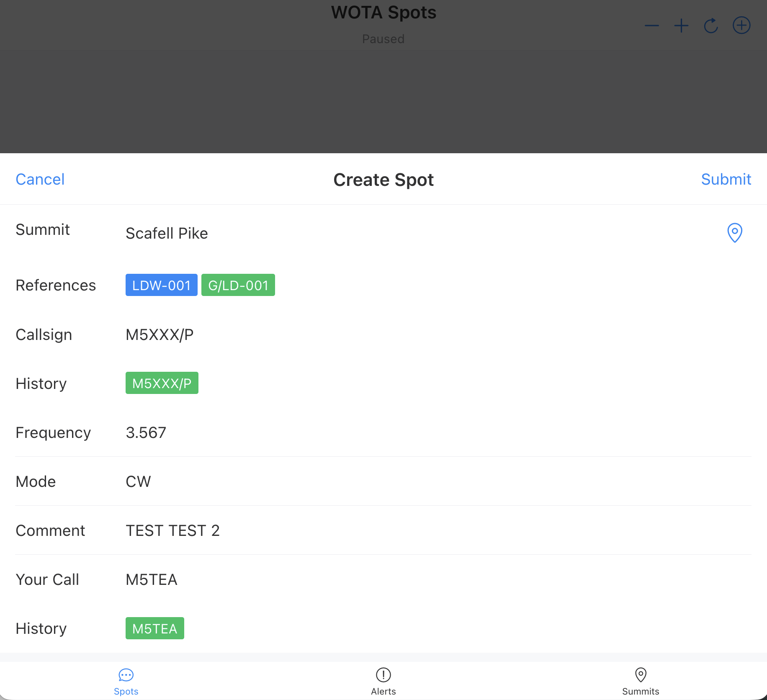The width and height of the screenshot is (767, 700).
Task: Switch to the Alerts tab
Action: [383, 682]
